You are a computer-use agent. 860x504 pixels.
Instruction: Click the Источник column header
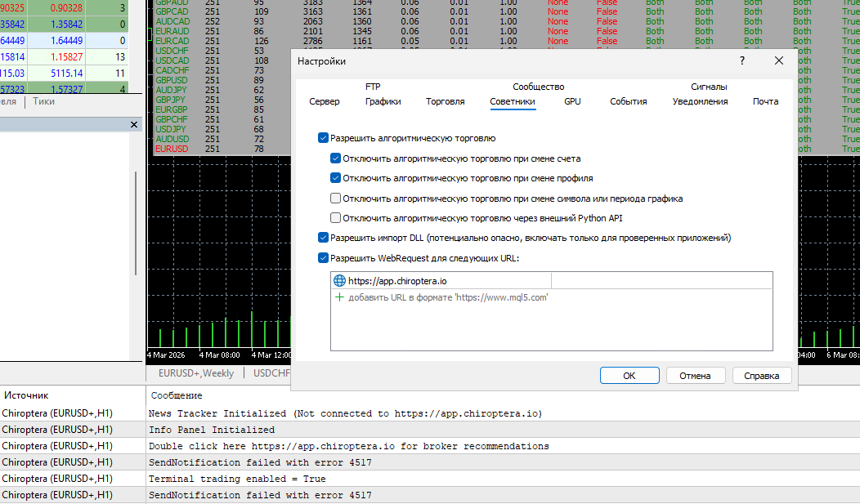click(26, 395)
